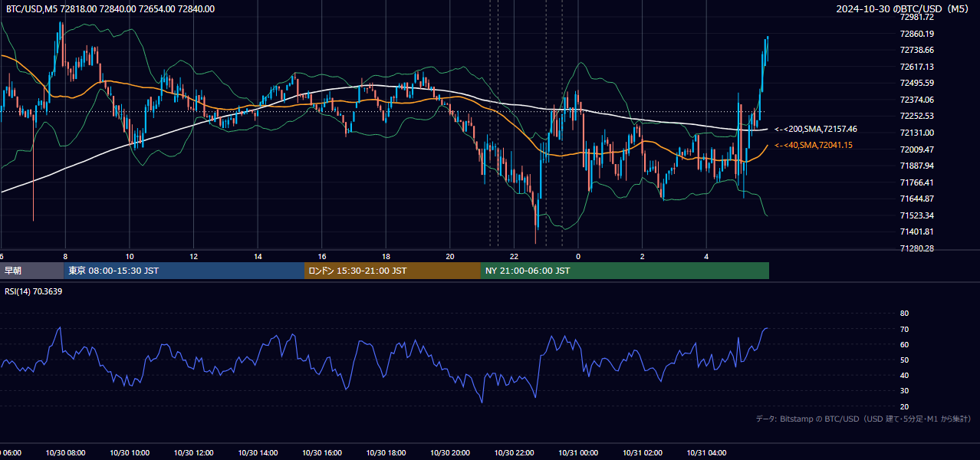Click the 10/30 20:00 time axis label
Screen dimensions: 980x460
(450, 453)
